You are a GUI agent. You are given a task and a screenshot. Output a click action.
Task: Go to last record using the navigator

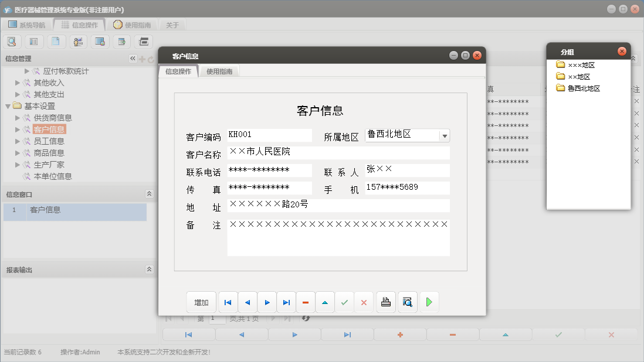(x=286, y=302)
